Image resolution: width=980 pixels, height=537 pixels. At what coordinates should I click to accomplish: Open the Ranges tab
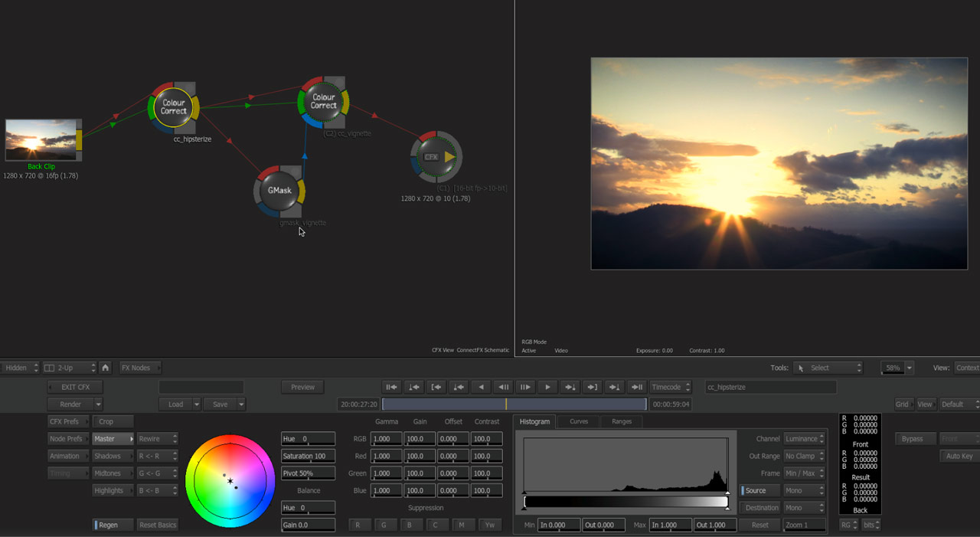(621, 421)
